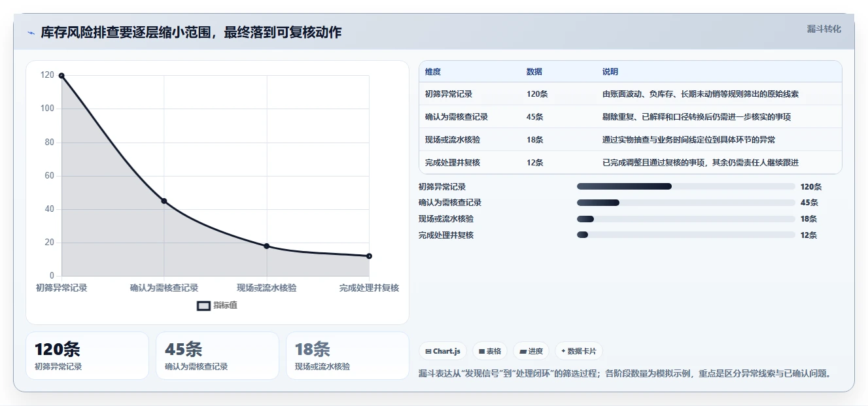This screenshot has width=868, height=406.
Task: Click the description starting 通过实物抽查
Action: pos(689,140)
